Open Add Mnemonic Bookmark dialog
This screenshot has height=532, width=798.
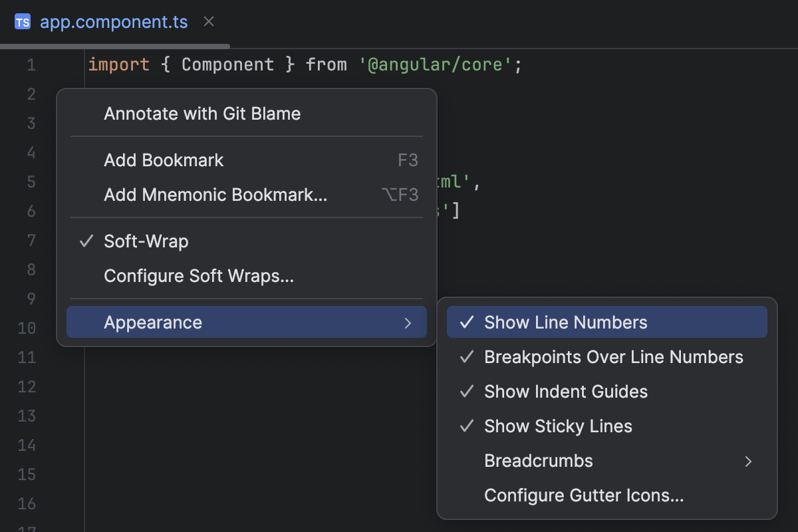(x=214, y=194)
